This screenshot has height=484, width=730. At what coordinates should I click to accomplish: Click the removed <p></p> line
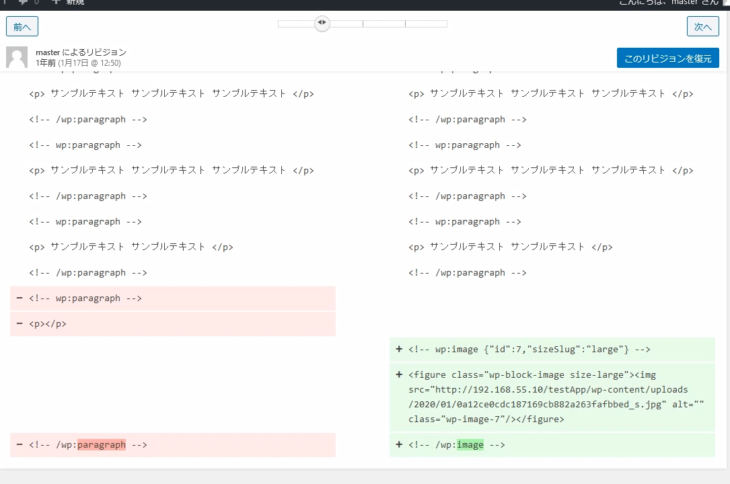pyautogui.click(x=173, y=324)
